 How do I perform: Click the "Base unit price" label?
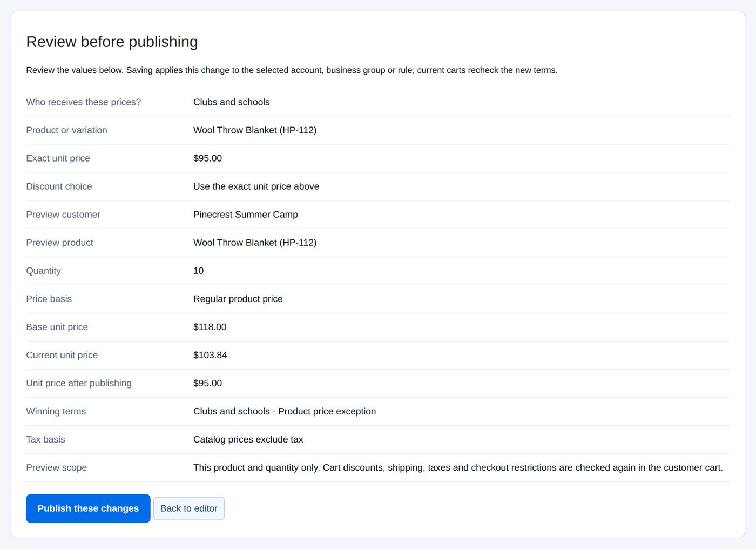click(57, 327)
